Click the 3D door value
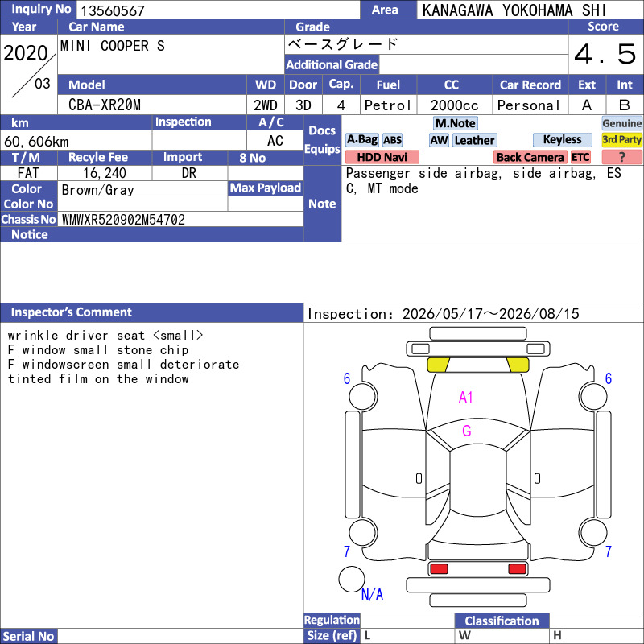 click(303, 105)
